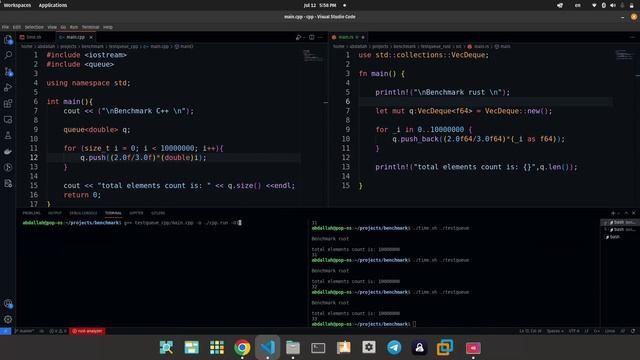Viewport: 640px width, 360px height.
Task: Click the errors and warnings count in the status bar
Action: (58, 331)
